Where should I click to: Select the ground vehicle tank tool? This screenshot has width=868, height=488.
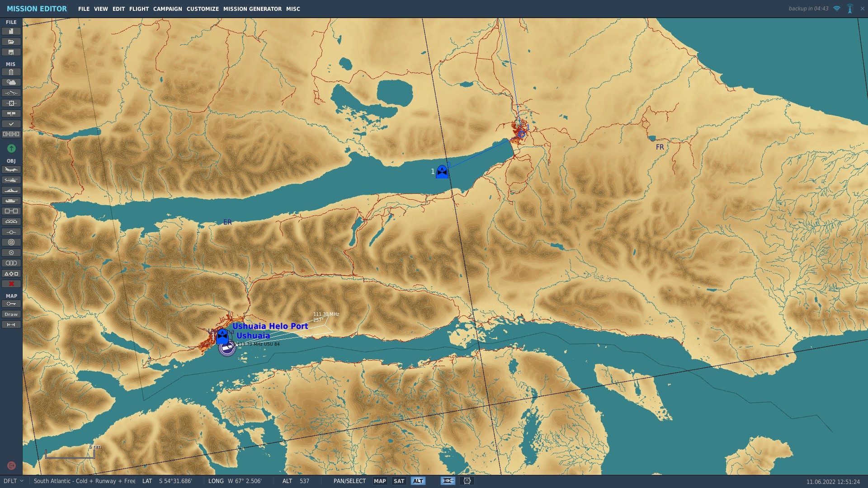(11, 201)
